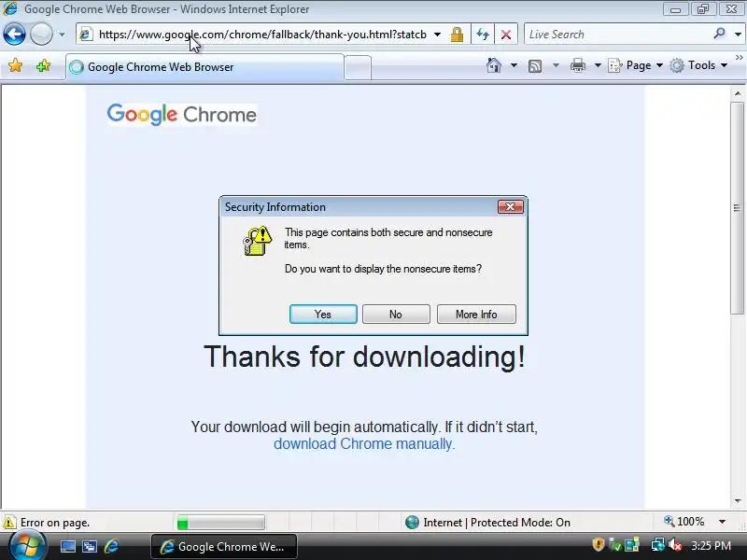Click the More Info button

[x=476, y=315]
